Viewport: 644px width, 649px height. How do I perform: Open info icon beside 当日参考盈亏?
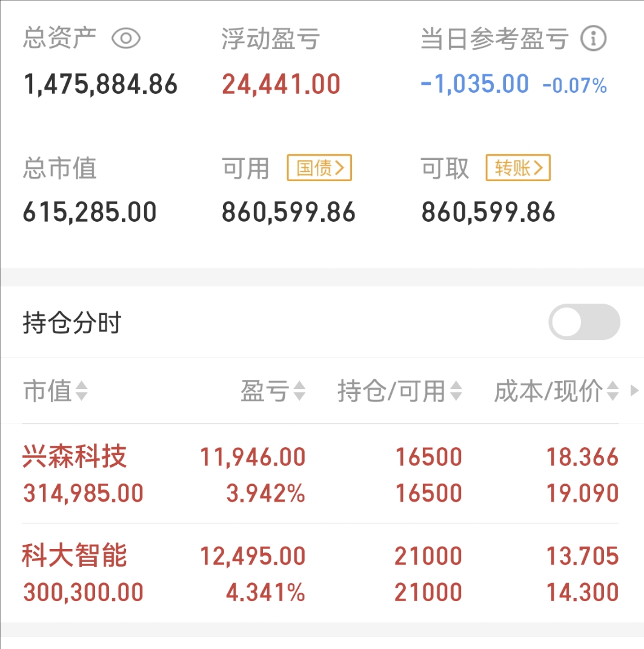593,39
